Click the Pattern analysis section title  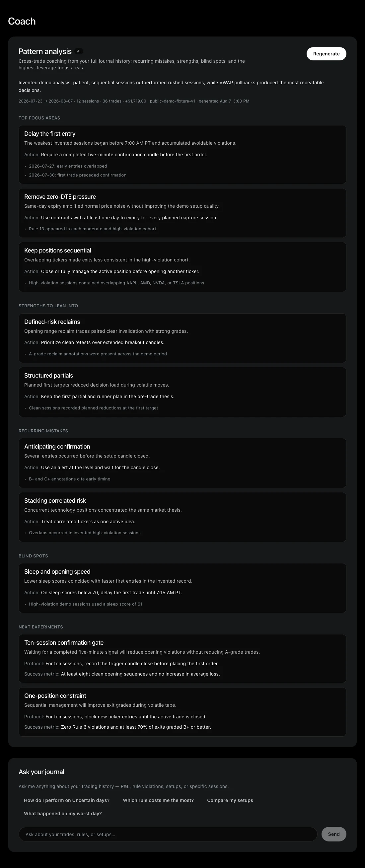[x=45, y=51]
